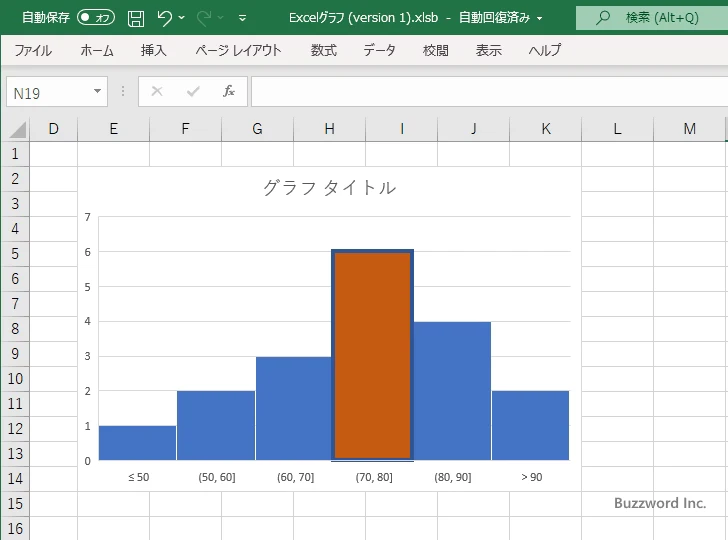
Task: Open the Undo history dropdown arrow
Action: (182, 18)
